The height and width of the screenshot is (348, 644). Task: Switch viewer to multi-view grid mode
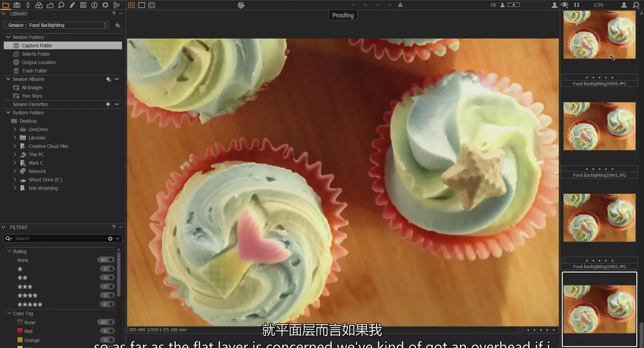click(x=131, y=5)
